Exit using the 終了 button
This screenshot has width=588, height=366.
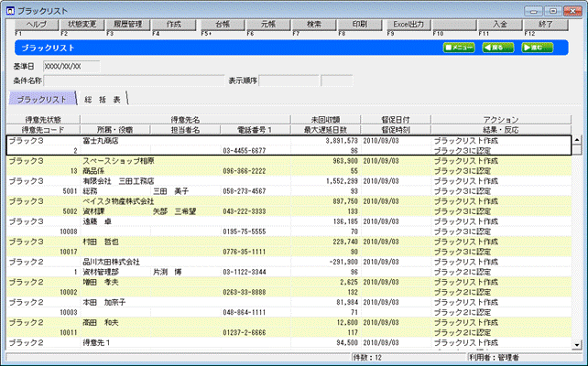[x=546, y=24]
